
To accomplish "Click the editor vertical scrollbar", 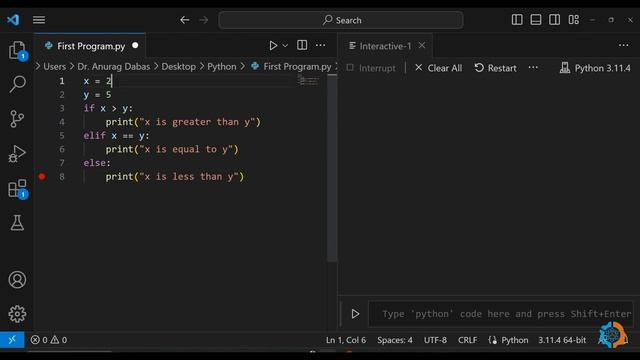I will [332, 167].
